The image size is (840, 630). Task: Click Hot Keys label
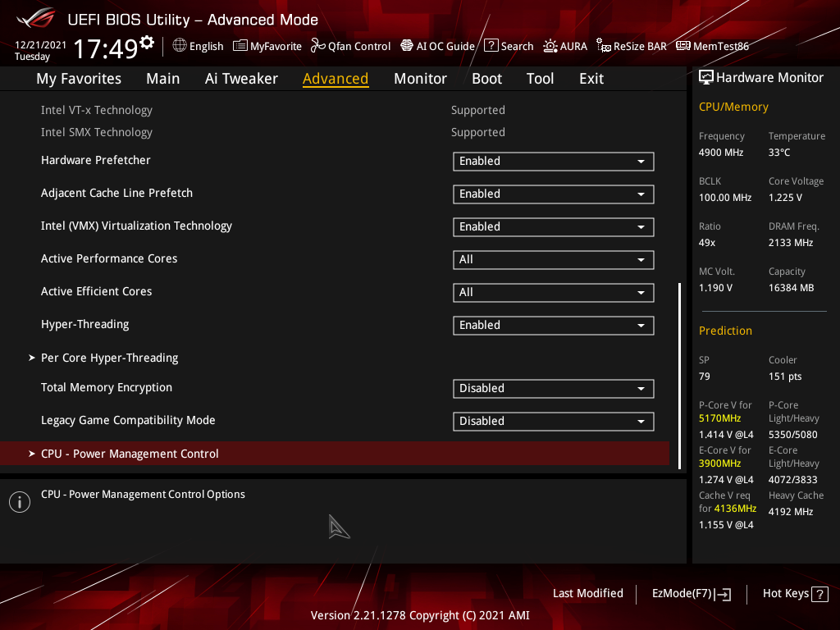pos(785,594)
